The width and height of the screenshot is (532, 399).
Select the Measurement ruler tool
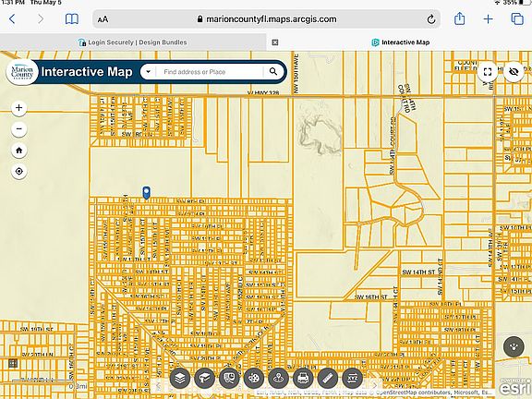pyautogui.click(x=328, y=378)
